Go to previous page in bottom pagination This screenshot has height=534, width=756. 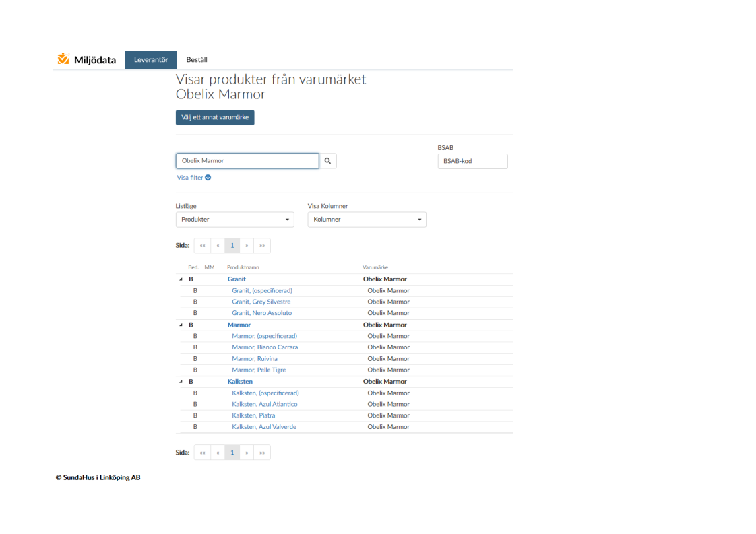pos(218,453)
